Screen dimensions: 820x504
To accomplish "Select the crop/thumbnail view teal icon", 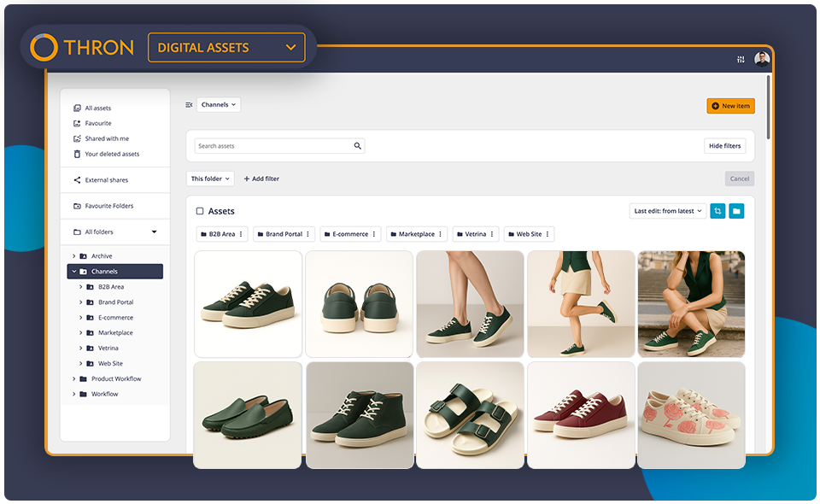I will pyautogui.click(x=717, y=211).
